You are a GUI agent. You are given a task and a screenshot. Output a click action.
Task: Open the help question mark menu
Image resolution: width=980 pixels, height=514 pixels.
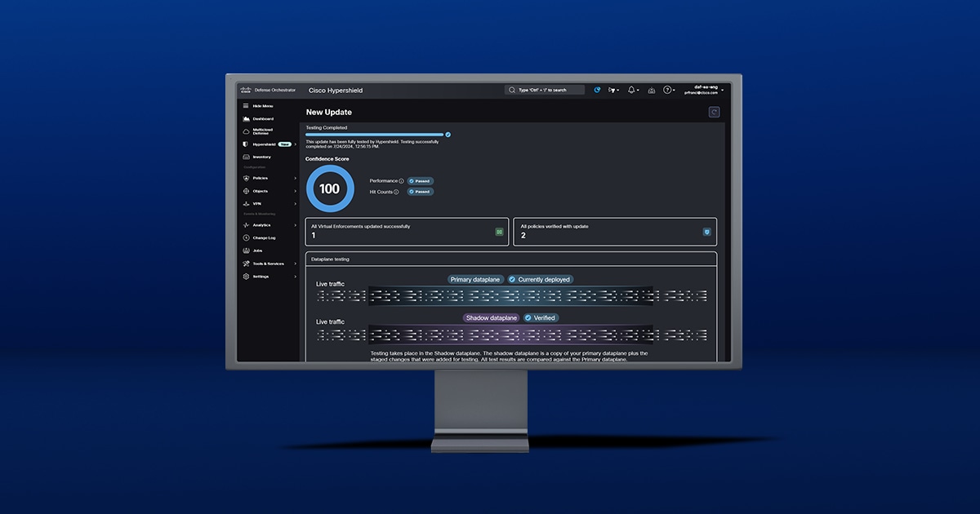click(x=669, y=90)
